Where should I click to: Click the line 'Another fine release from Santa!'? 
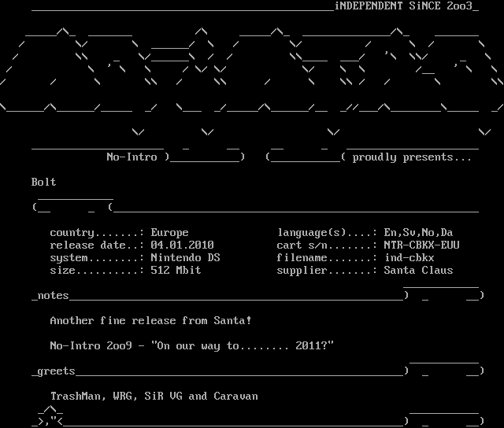tap(150, 321)
